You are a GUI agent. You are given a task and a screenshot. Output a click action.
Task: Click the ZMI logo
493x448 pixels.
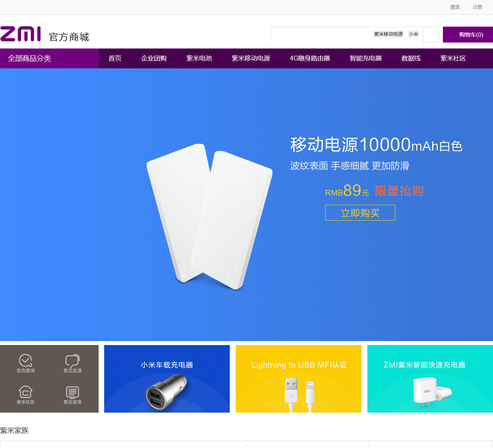[x=21, y=34]
